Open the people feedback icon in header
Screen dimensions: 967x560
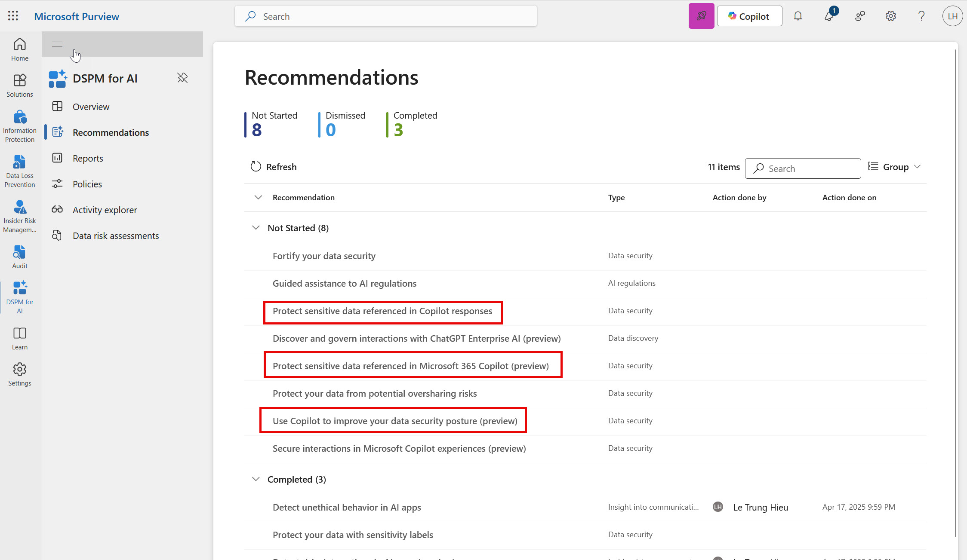click(x=860, y=16)
